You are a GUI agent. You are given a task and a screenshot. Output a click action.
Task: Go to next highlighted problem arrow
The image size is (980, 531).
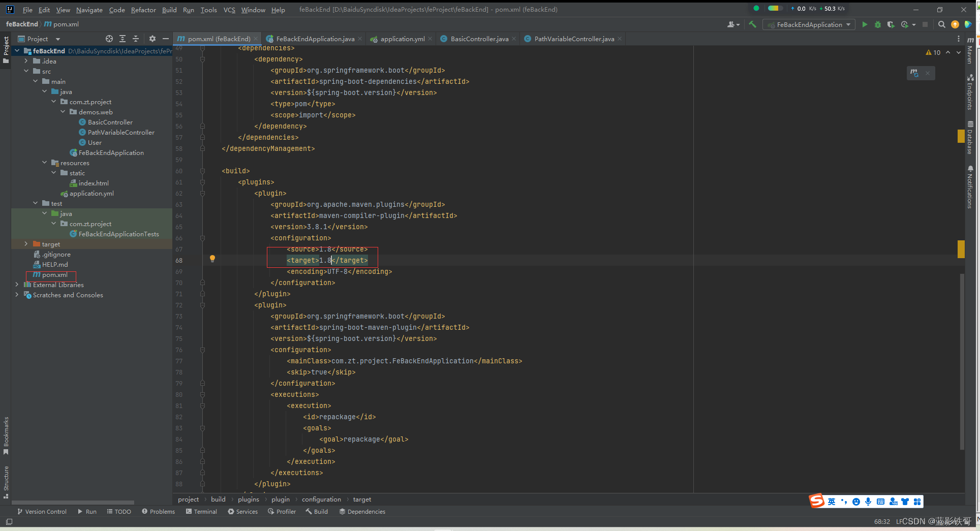click(x=959, y=52)
